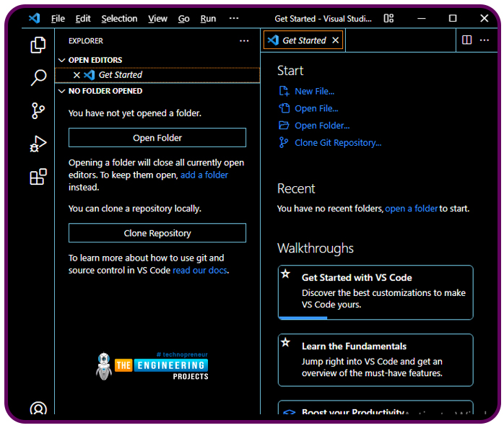
Task: Click the Open File... link
Action: pyautogui.click(x=316, y=108)
